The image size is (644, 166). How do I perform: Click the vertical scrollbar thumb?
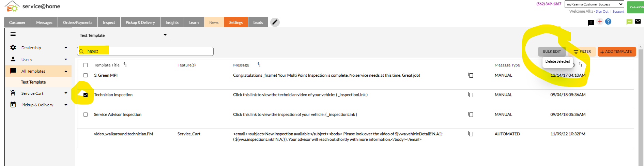click(x=641, y=107)
